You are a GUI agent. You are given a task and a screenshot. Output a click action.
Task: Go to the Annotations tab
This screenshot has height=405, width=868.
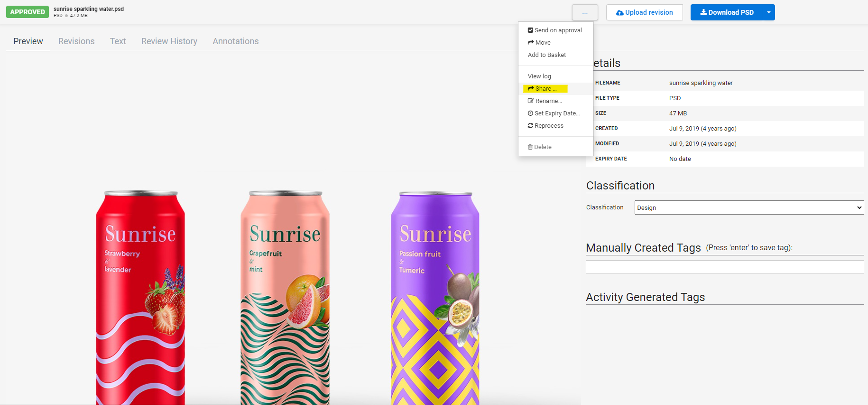pos(236,41)
